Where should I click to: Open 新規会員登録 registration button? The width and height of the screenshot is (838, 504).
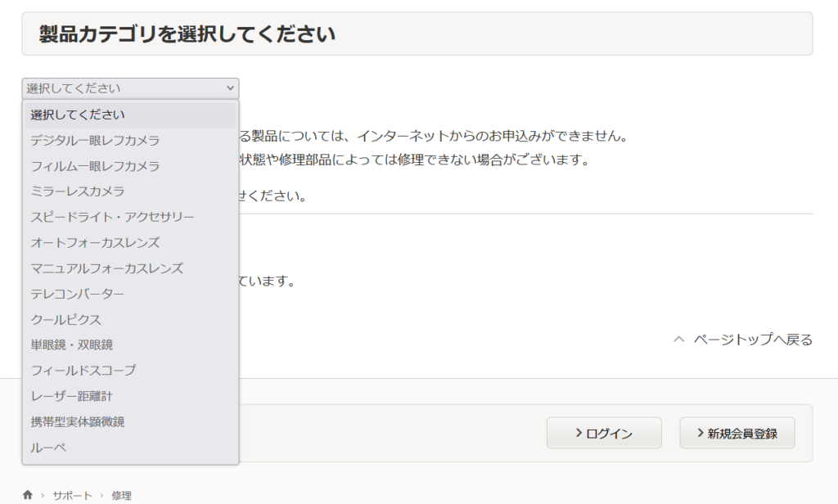737,433
